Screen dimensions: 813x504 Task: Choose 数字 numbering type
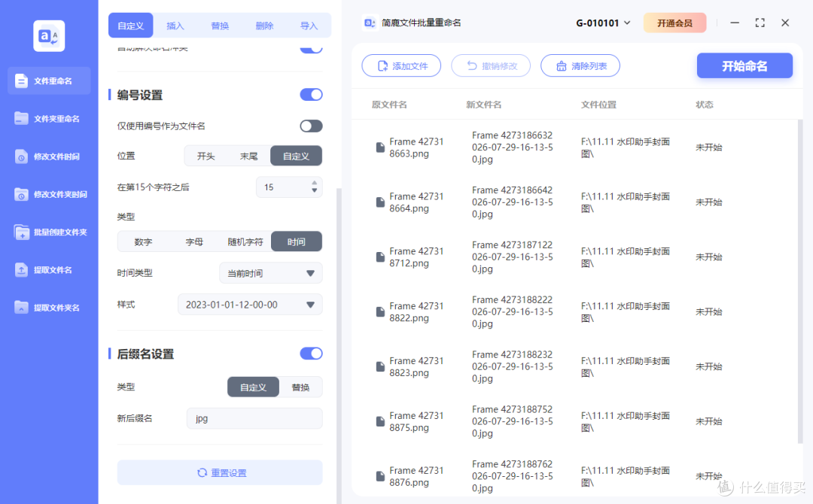pos(143,242)
